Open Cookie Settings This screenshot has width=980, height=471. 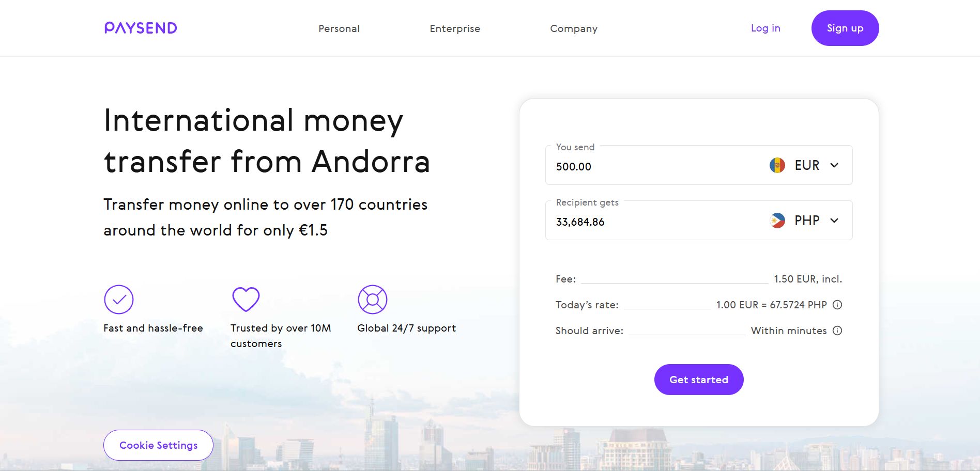[x=158, y=445]
